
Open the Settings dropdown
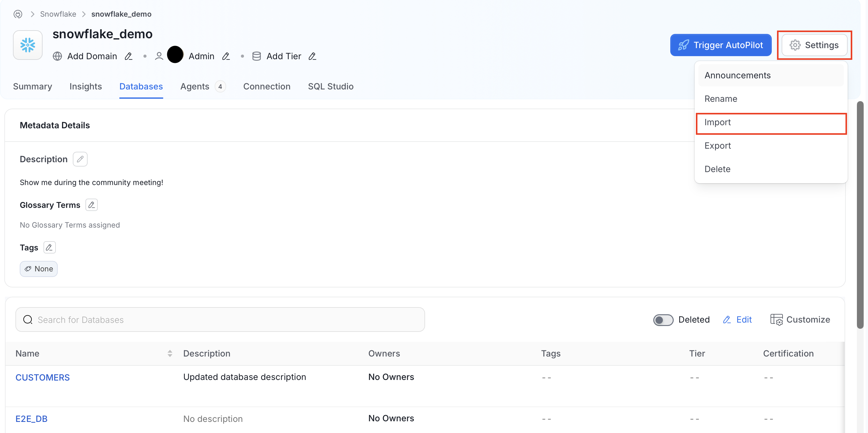(x=814, y=45)
